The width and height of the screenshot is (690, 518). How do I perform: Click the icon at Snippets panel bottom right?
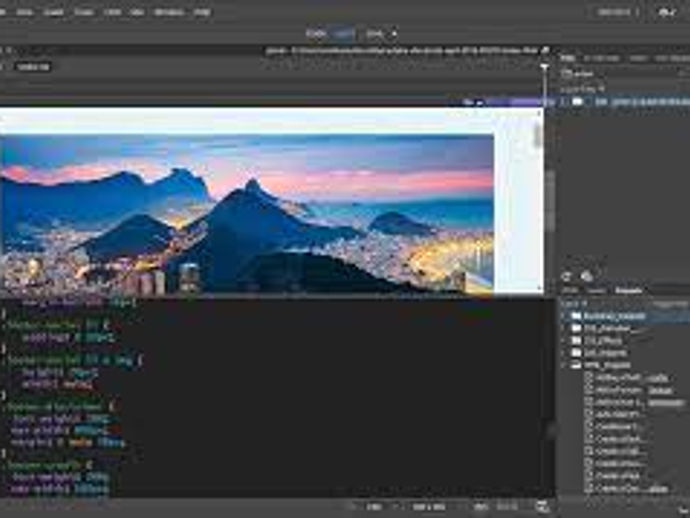pos(683,510)
